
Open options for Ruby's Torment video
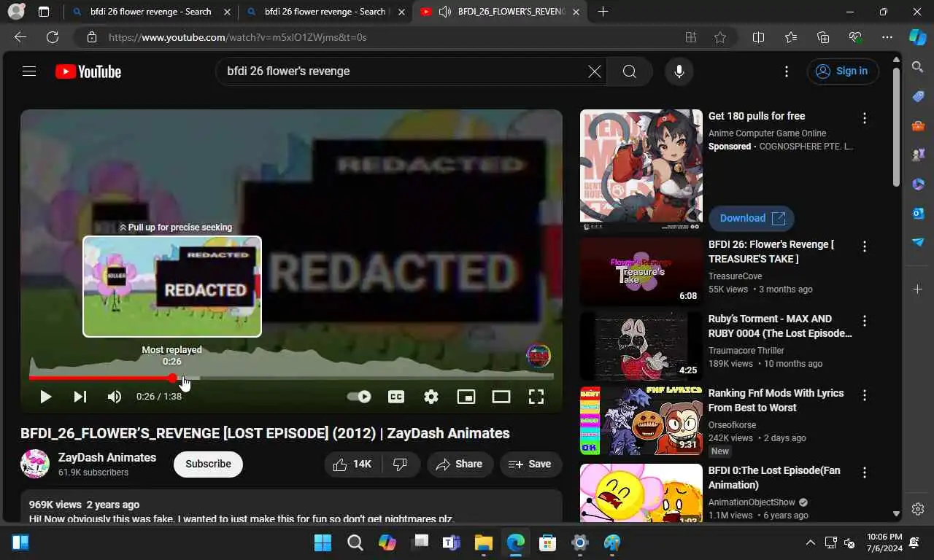[x=865, y=321]
